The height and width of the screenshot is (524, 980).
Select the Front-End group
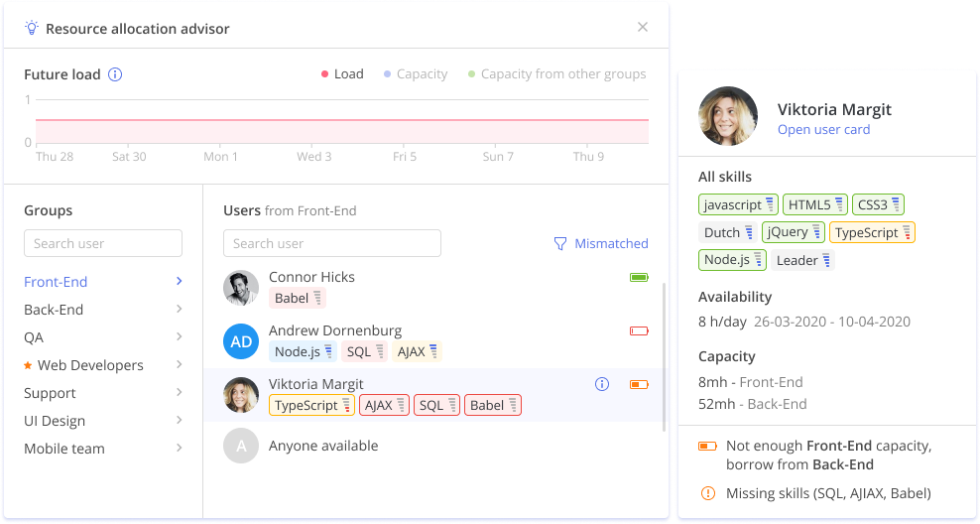point(56,282)
